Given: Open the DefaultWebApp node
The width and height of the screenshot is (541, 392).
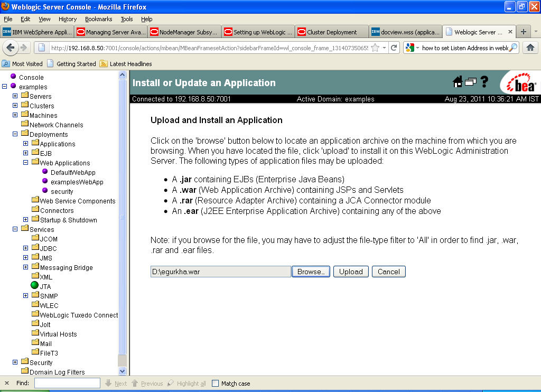Looking at the screenshot, I should point(73,173).
